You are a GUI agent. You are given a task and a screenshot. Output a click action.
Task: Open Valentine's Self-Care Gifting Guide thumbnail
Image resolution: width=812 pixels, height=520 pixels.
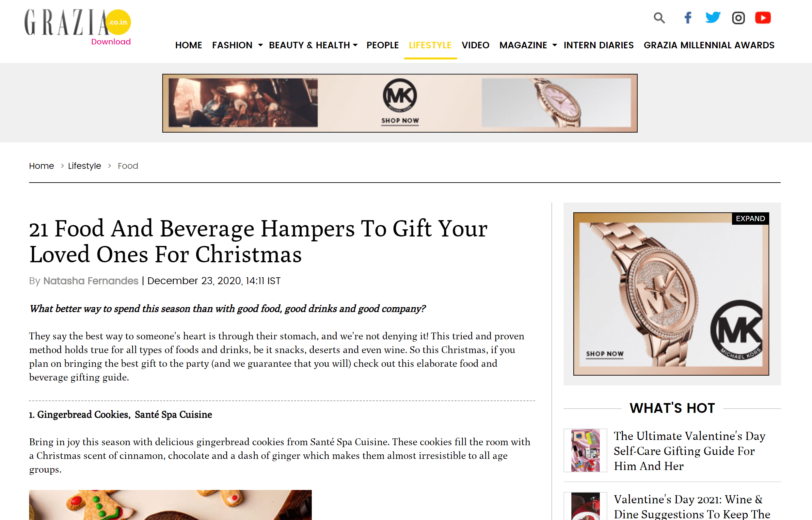585,450
